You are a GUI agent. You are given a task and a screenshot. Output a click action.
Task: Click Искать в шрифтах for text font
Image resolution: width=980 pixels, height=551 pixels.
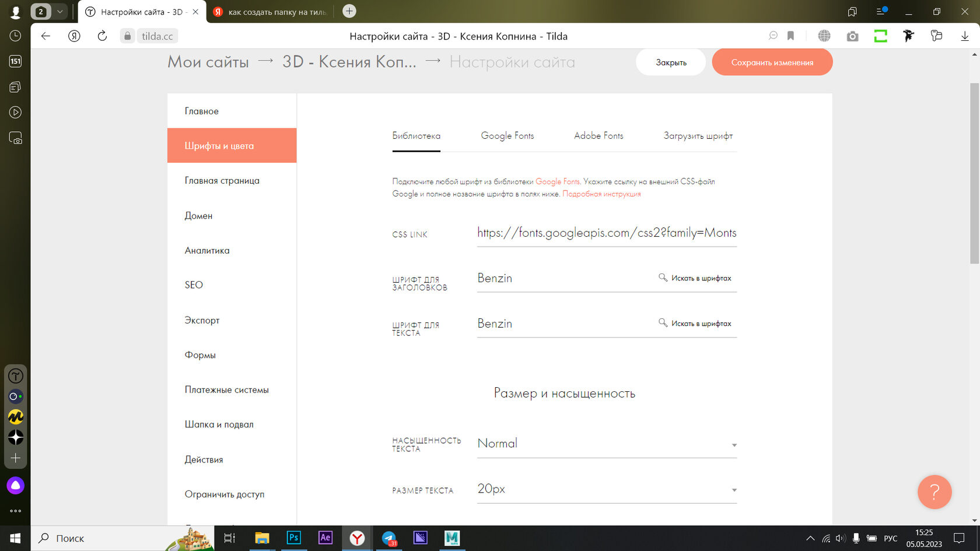[x=695, y=324]
